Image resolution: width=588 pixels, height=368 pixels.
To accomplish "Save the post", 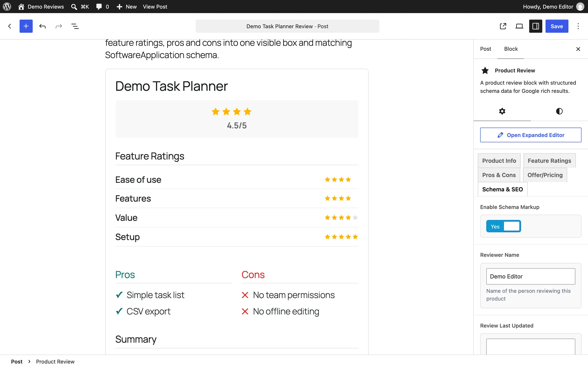I will 557,26.
